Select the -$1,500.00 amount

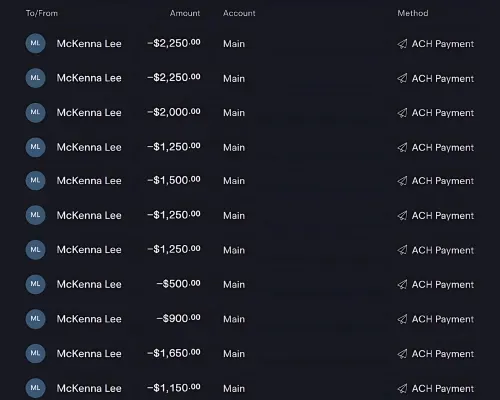(174, 180)
